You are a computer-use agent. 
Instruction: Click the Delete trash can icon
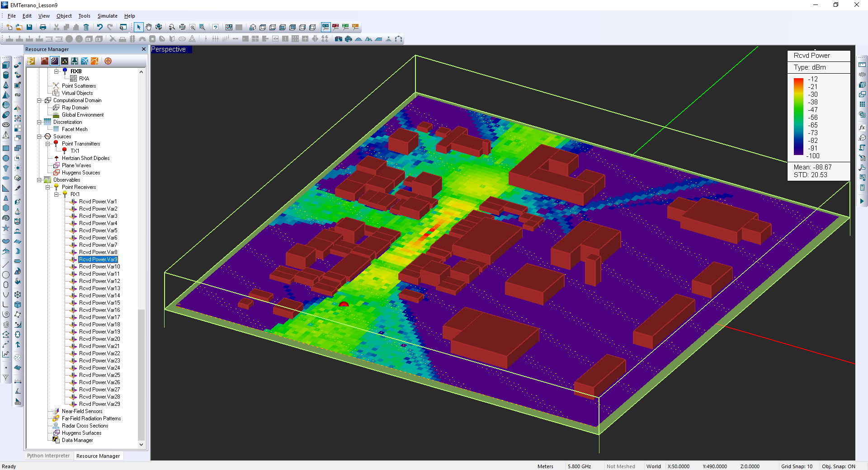click(x=86, y=27)
